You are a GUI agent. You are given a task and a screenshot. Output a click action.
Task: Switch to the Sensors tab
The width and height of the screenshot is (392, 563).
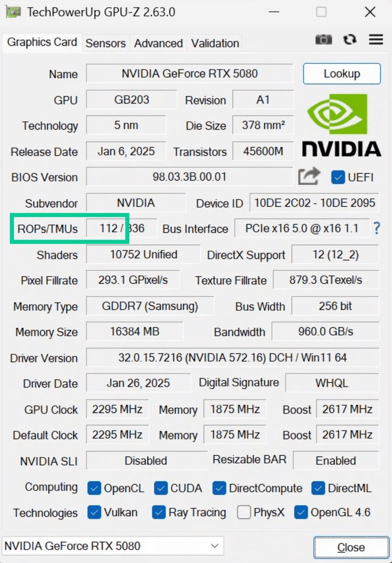click(106, 43)
